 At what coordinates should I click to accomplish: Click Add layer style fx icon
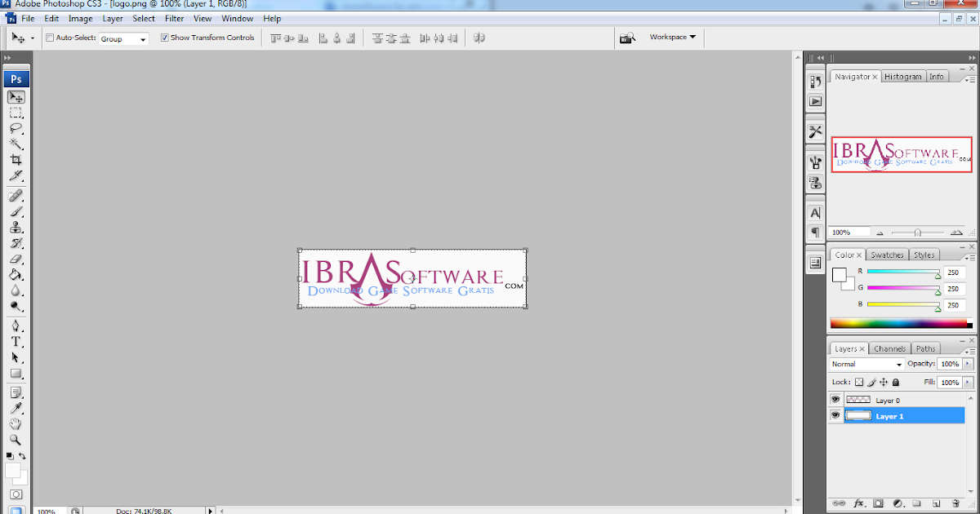(859, 504)
